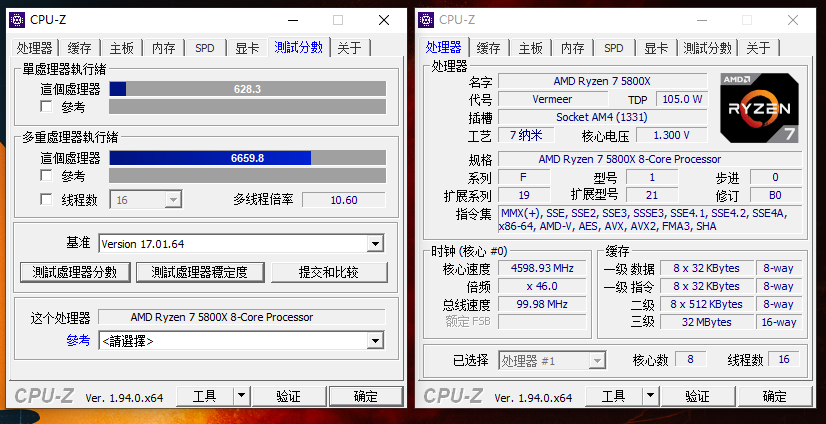This screenshot has height=424, width=826.
Task: Switch to 主板 tab in left window
Action: (122, 48)
